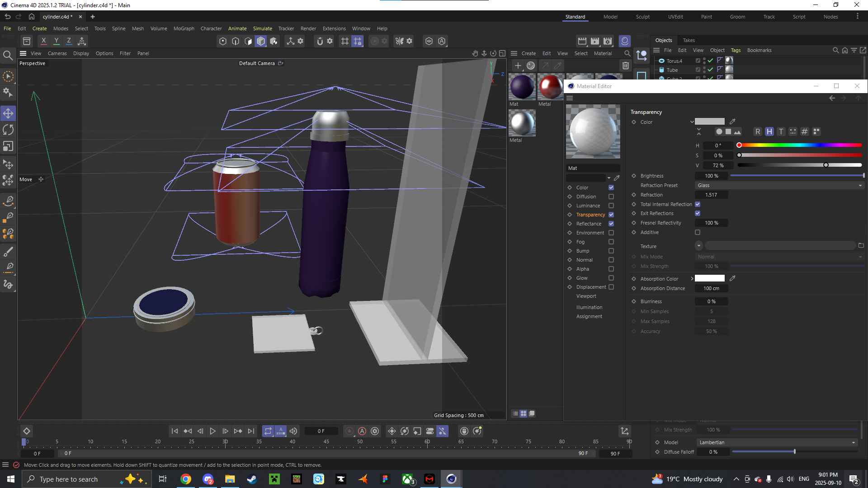
Task: Open the Cameras menu in the viewport
Action: pos(57,53)
